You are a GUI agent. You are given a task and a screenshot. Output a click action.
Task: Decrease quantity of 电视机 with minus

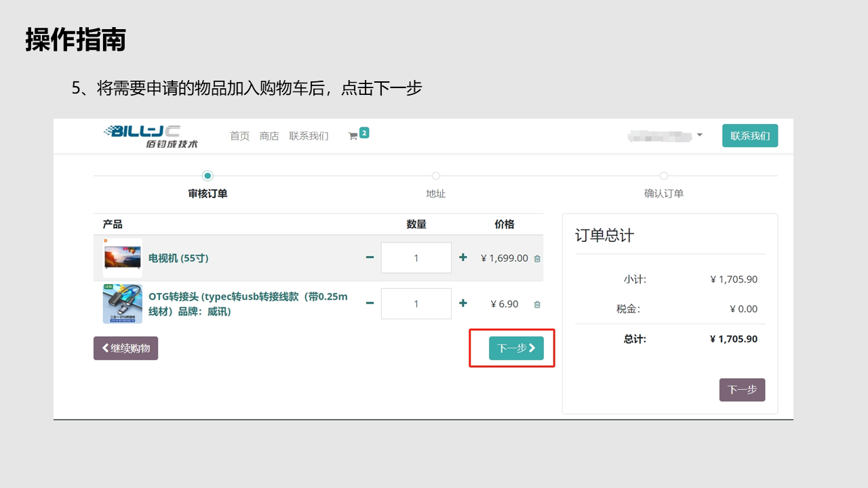(x=370, y=258)
